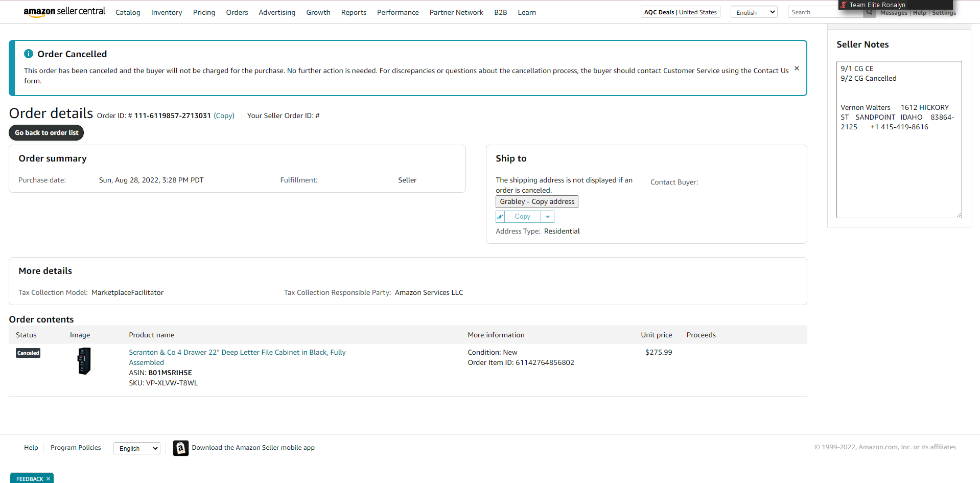The height and width of the screenshot is (483, 980).
Task: Click the muted microphone icon
Action: click(x=844, y=5)
